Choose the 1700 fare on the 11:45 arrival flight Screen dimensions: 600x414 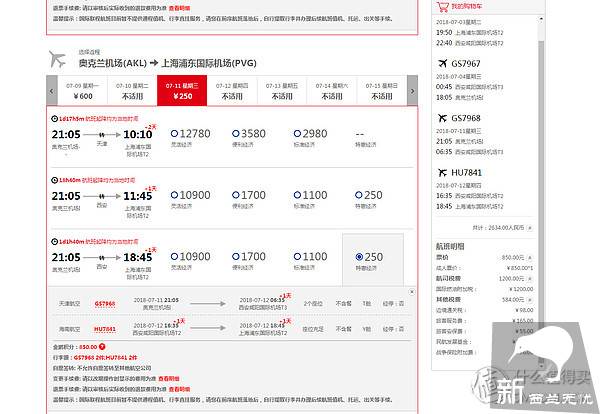point(236,195)
